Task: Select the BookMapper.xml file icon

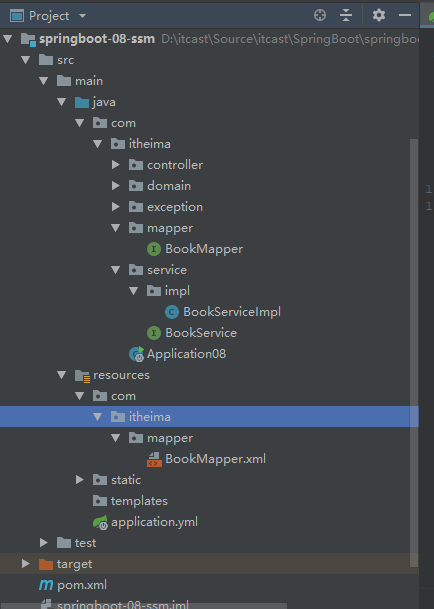Action: (154, 459)
